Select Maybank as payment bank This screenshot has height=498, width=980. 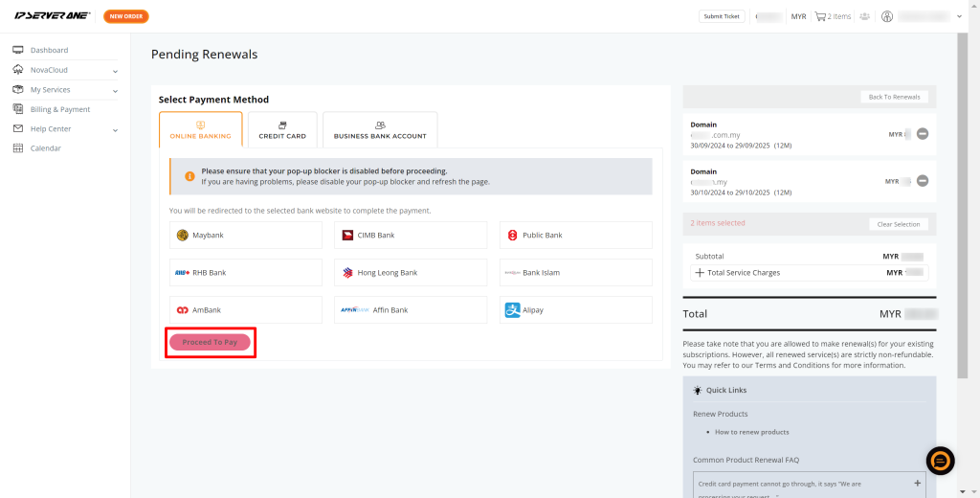click(x=246, y=236)
